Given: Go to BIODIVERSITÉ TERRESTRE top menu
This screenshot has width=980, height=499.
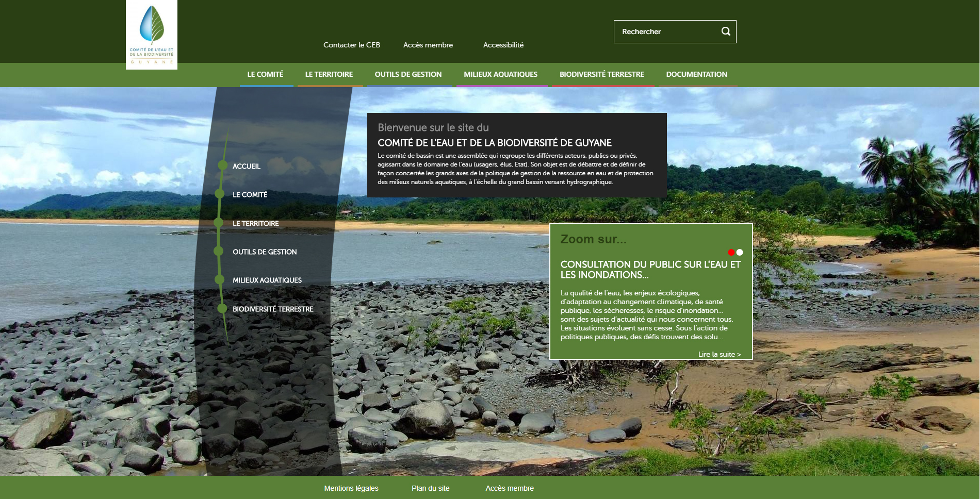Looking at the screenshot, I should 601,74.
